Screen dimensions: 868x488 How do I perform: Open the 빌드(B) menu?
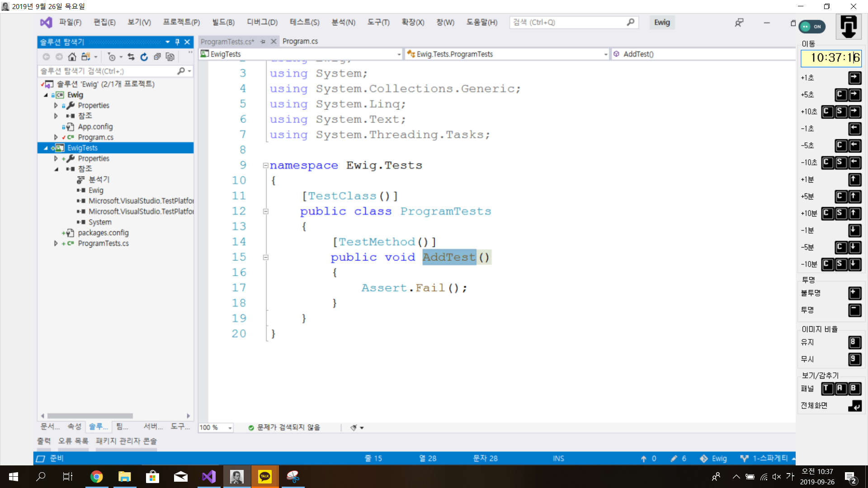pyautogui.click(x=223, y=22)
